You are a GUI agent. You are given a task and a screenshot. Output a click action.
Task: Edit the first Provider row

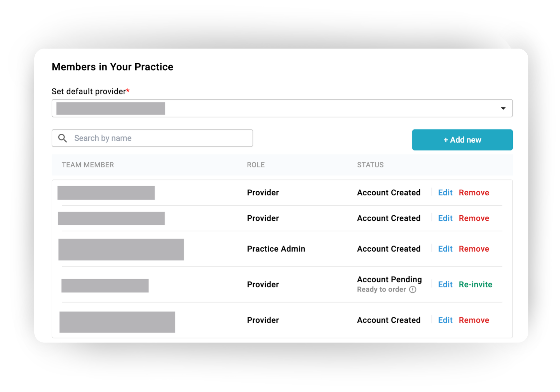point(445,193)
